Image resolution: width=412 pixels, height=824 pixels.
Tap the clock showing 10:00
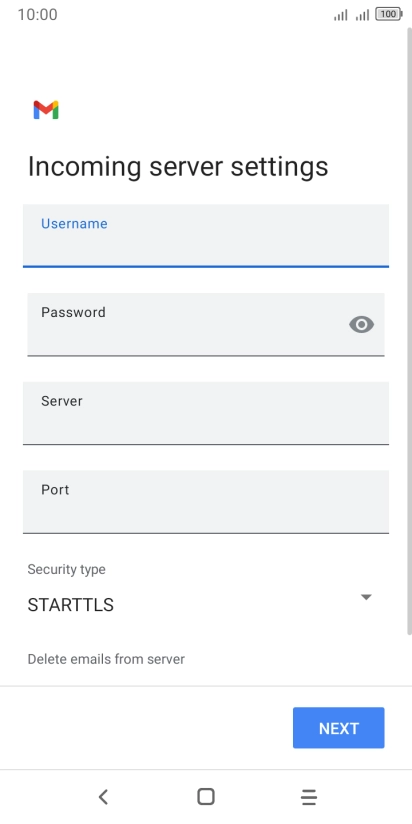[x=37, y=15]
